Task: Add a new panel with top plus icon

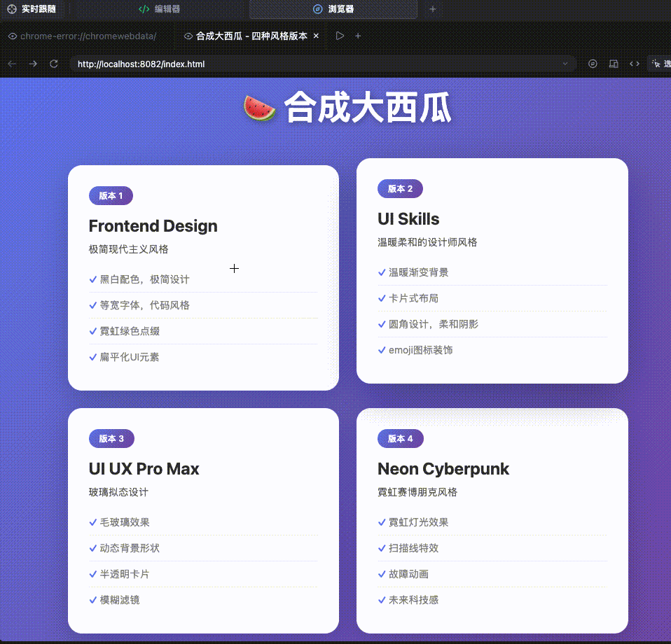Action: 432,9
